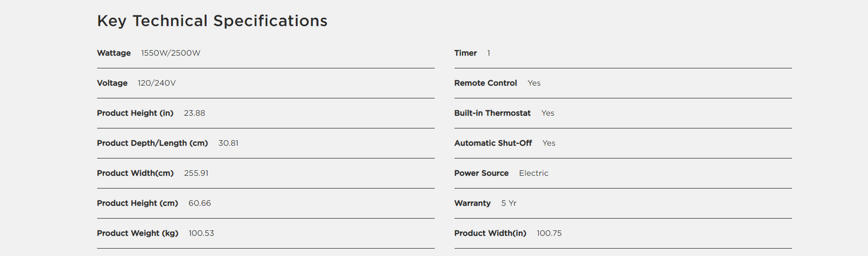Image resolution: width=868 pixels, height=256 pixels.
Task: Click the Product Width(cm) label
Action: coord(135,173)
